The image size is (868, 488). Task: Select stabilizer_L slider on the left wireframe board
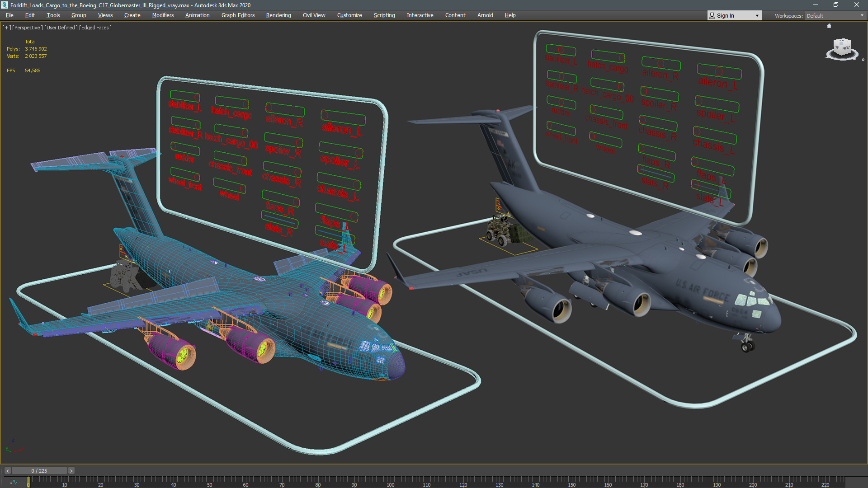pyautogui.click(x=185, y=96)
